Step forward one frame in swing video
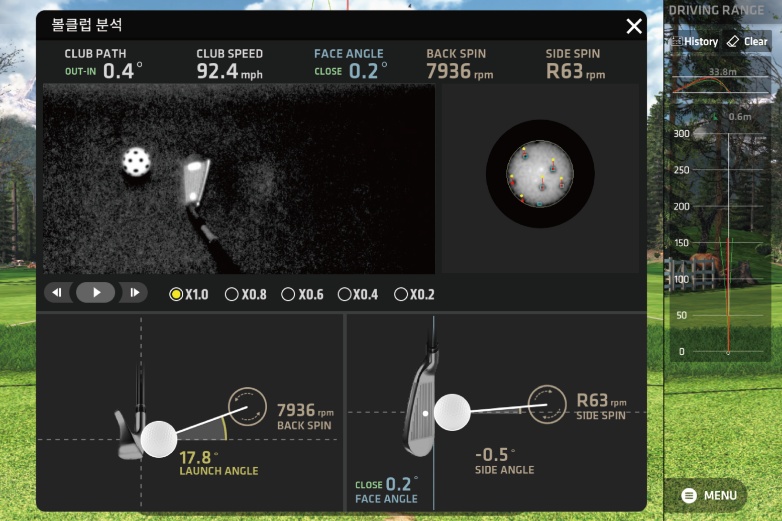The height and width of the screenshot is (521, 782). 133,293
